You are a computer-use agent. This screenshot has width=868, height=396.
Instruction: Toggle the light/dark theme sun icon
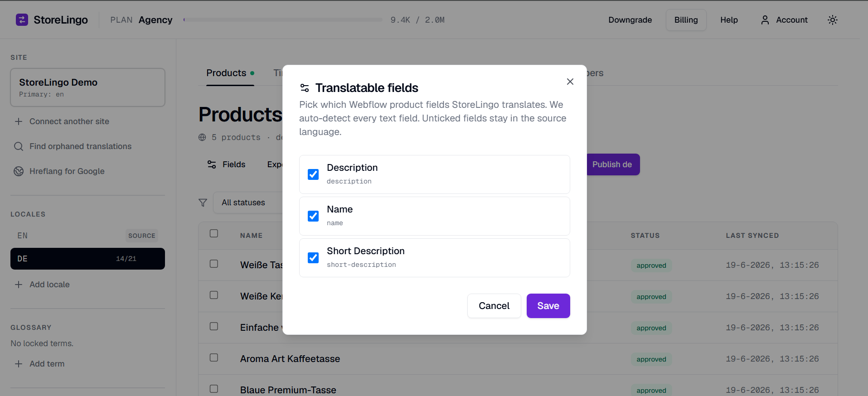click(833, 20)
